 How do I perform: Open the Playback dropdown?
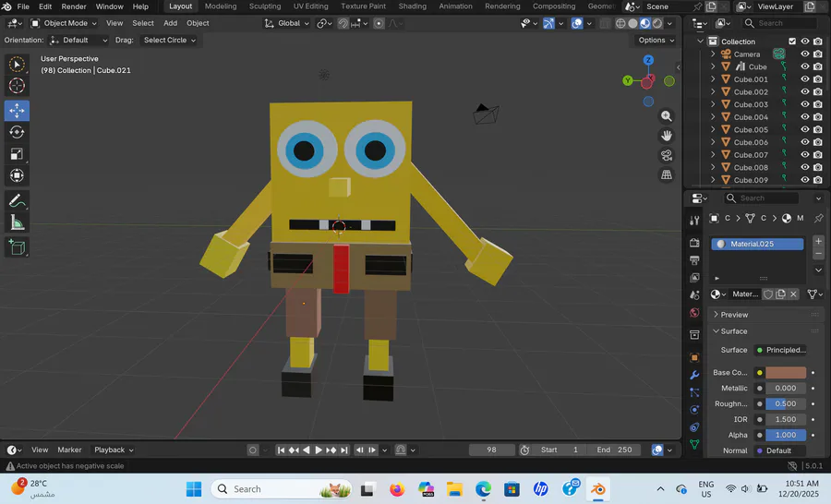tap(114, 450)
